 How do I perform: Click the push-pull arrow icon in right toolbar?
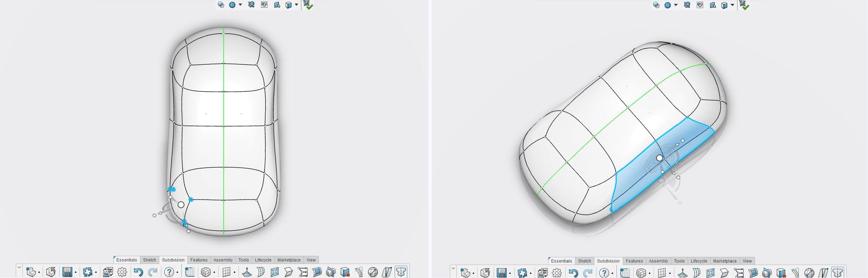[x=682, y=273]
